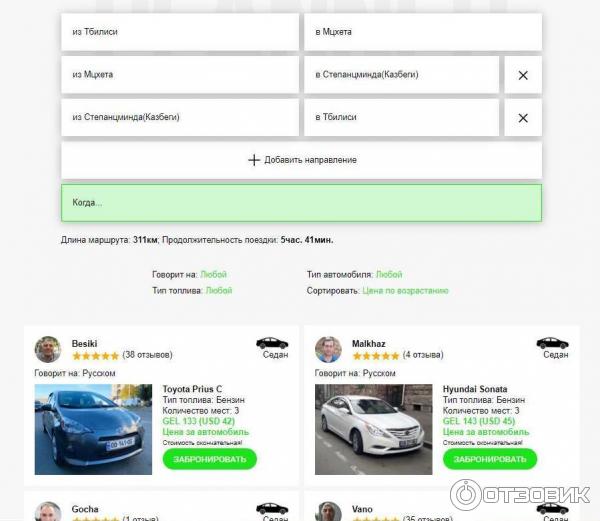Image resolution: width=600 pixels, height=521 pixels.
Task: Book the Toyota Prius C with Забронировать
Action: click(210, 459)
